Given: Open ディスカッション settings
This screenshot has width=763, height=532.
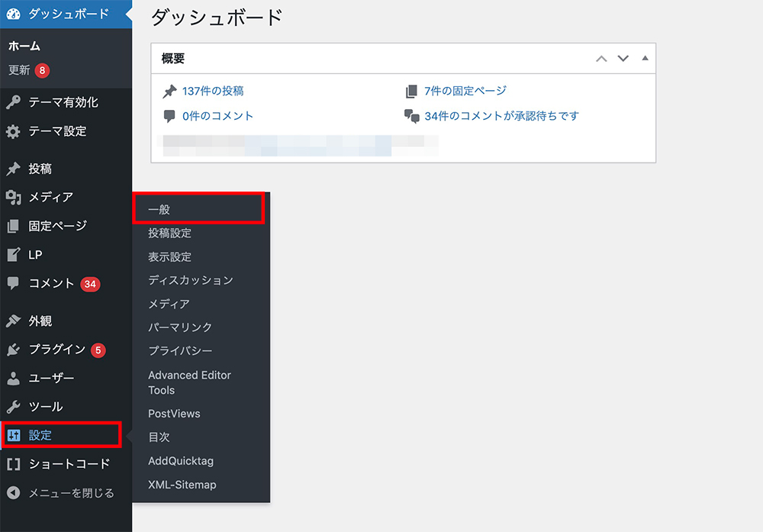Looking at the screenshot, I should 191,280.
